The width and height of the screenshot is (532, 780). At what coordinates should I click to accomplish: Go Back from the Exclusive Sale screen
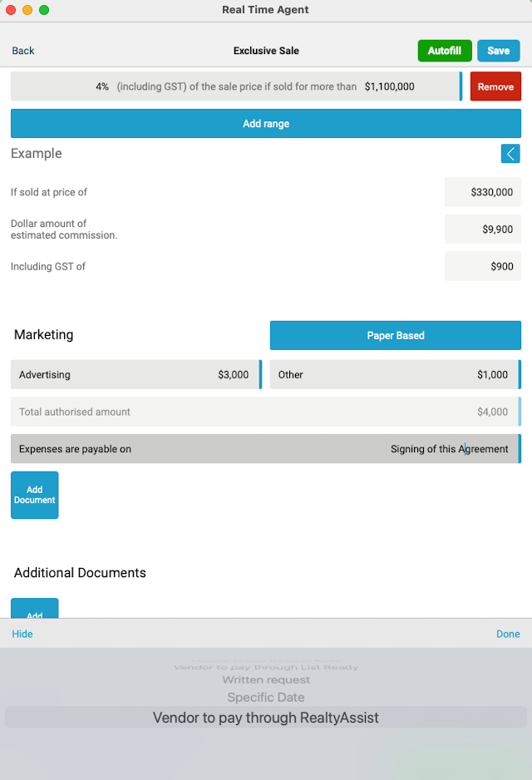(22, 50)
